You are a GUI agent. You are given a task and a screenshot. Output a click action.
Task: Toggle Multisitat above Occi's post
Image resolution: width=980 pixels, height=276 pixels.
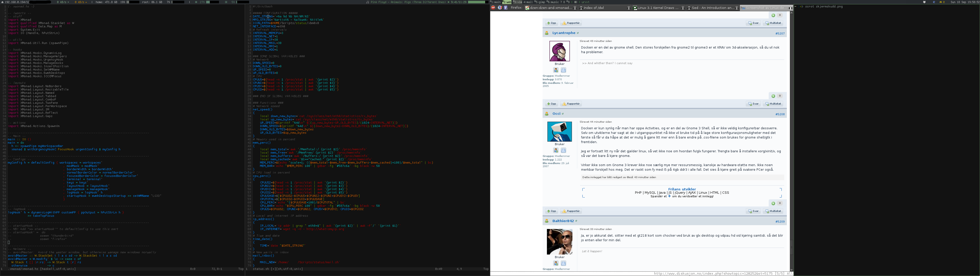pyautogui.click(x=773, y=104)
